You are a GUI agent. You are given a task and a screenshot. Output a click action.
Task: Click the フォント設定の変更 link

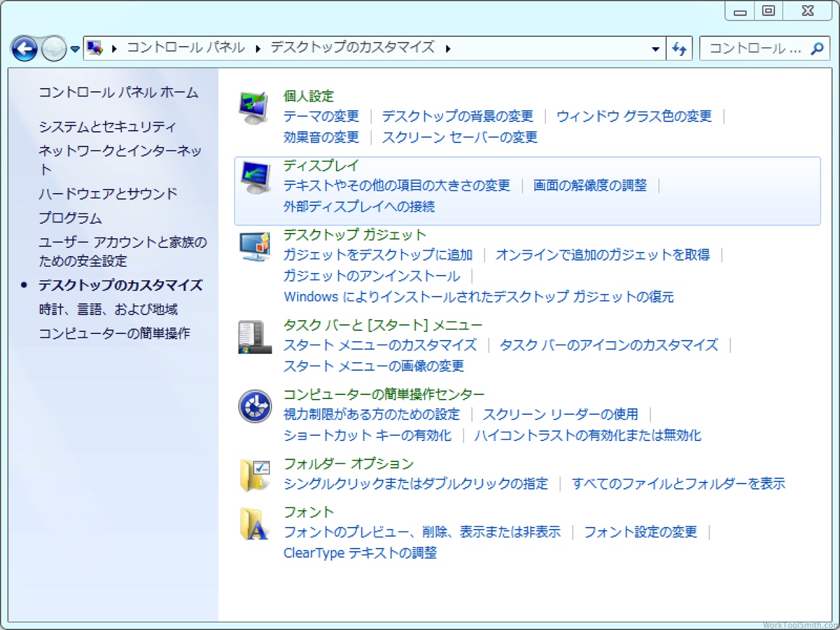(x=640, y=532)
